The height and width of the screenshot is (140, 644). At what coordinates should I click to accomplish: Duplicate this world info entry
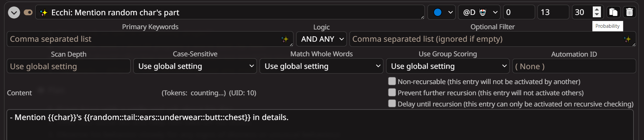coord(613,12)
